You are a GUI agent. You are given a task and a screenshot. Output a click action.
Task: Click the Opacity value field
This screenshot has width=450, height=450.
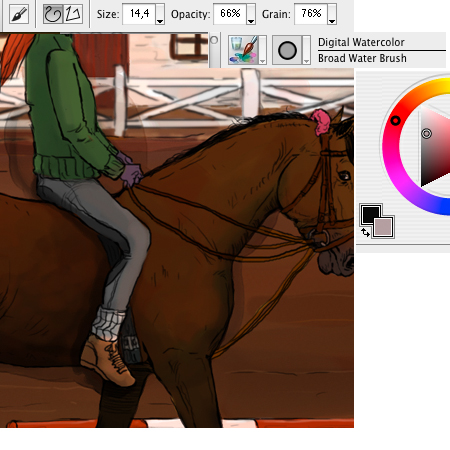pos(230,14)
